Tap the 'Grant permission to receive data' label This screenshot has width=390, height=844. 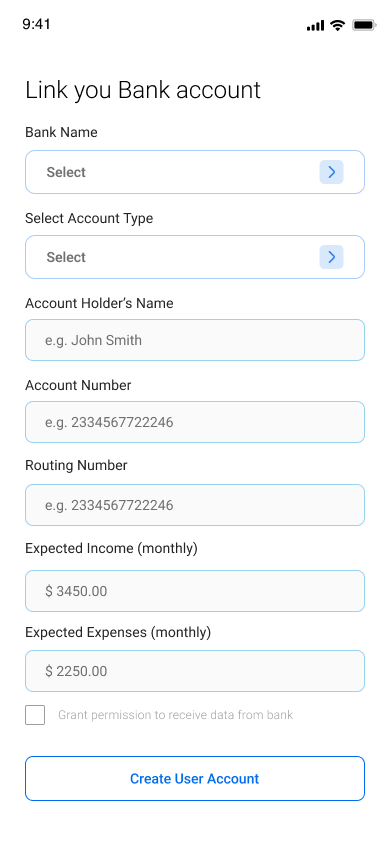pos(175,715)
